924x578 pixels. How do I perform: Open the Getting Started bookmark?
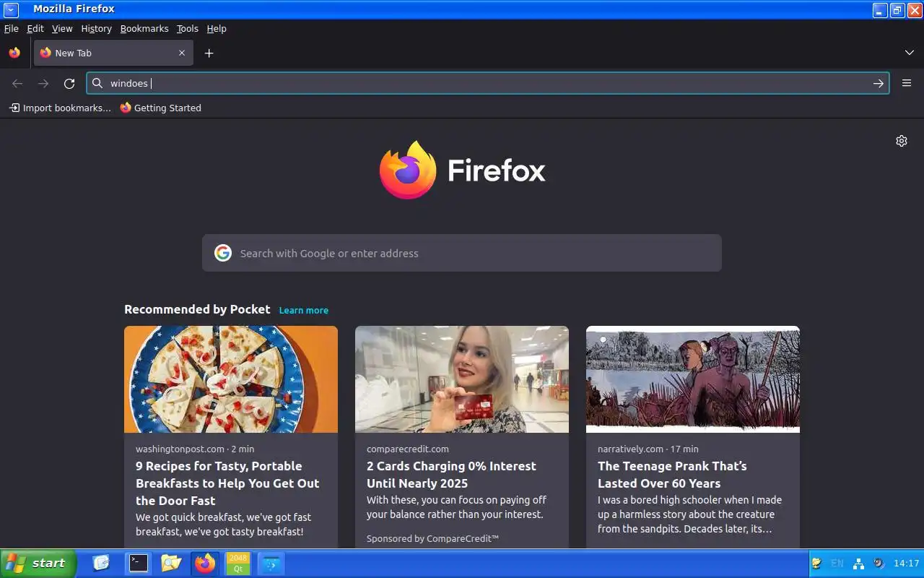click(160, 108)
